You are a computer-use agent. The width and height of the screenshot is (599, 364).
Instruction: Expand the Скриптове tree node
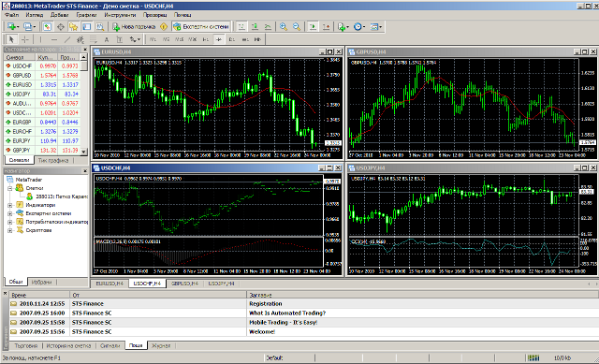coord(10,230)
